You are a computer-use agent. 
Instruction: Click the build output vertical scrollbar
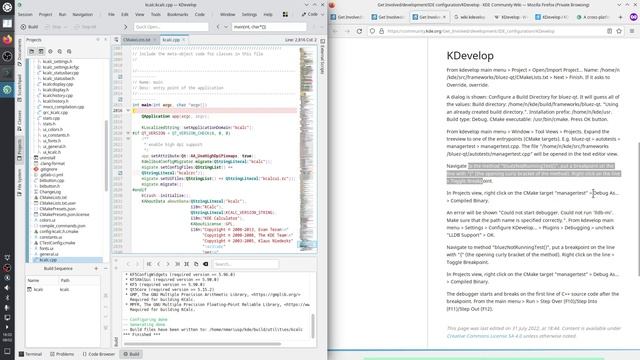tap(313, 325)
